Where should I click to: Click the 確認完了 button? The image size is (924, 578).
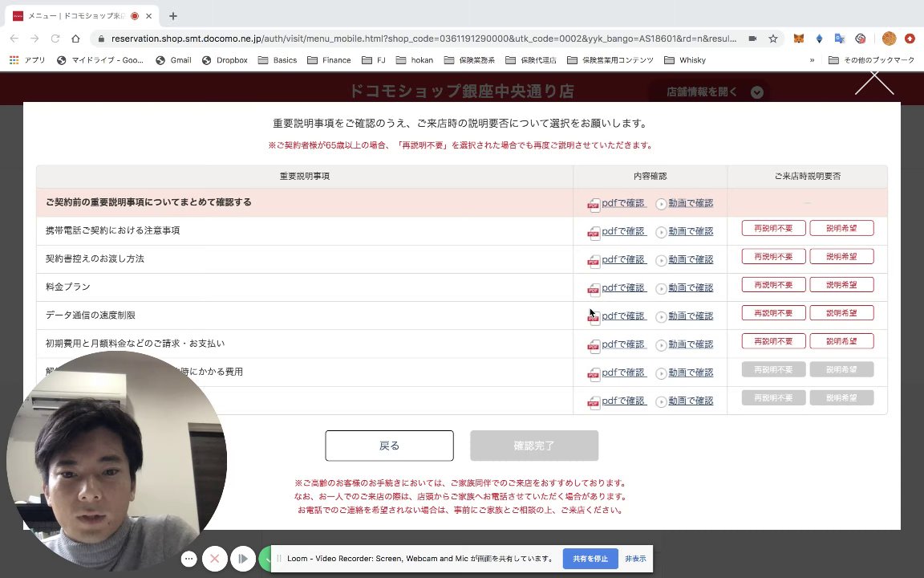(x=534, y=446)
